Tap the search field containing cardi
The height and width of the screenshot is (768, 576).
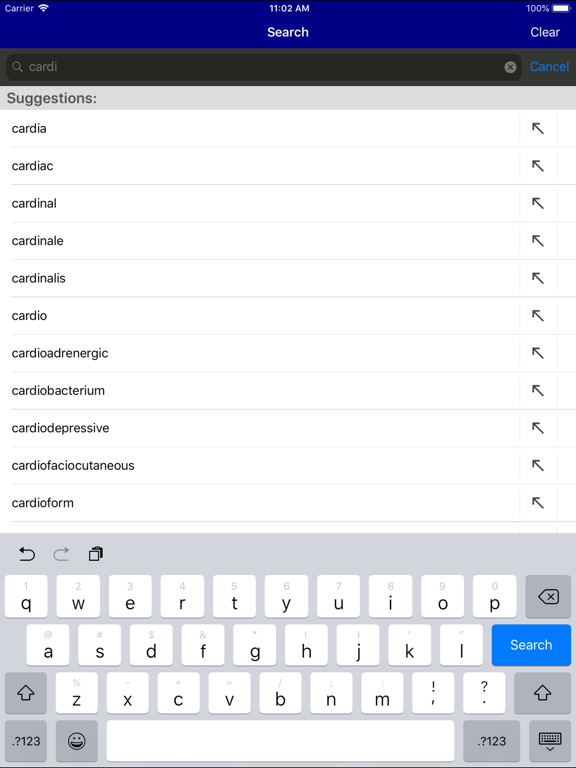(264, 67)
